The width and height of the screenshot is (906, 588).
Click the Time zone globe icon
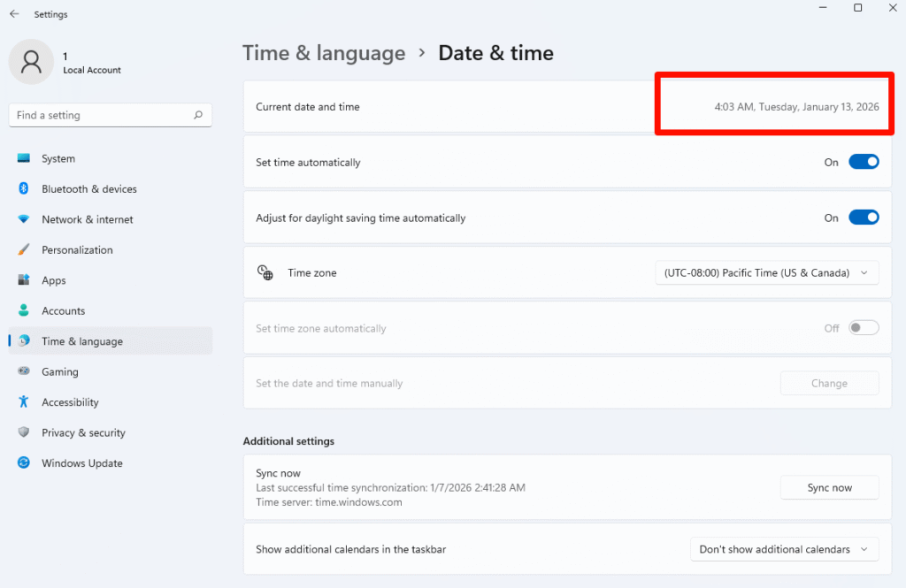point(265,272)
